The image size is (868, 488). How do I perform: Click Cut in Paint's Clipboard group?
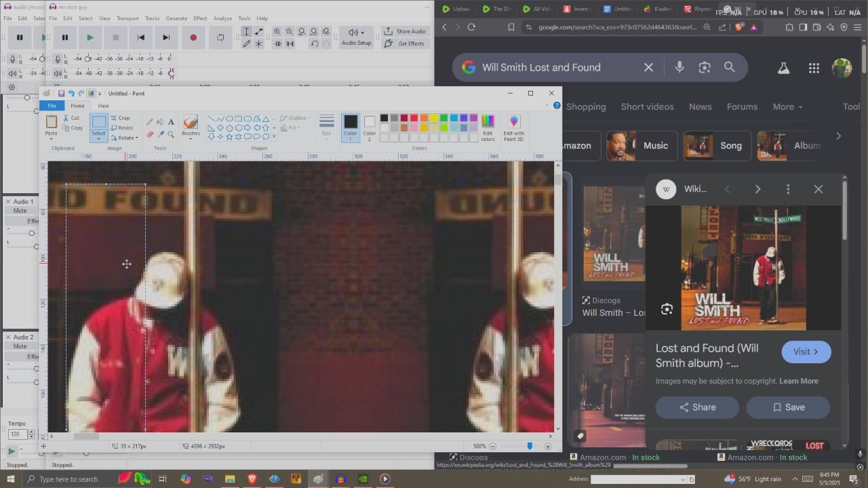pos(71,118)
